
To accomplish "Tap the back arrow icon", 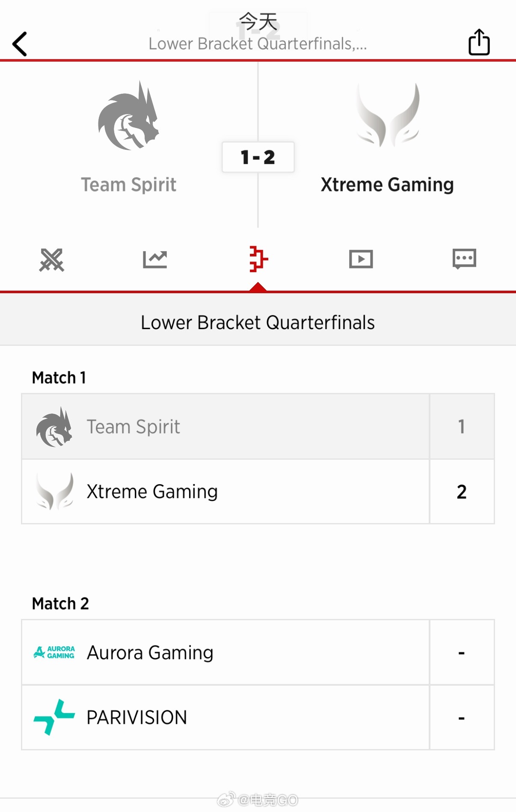I will pos(20,44).
